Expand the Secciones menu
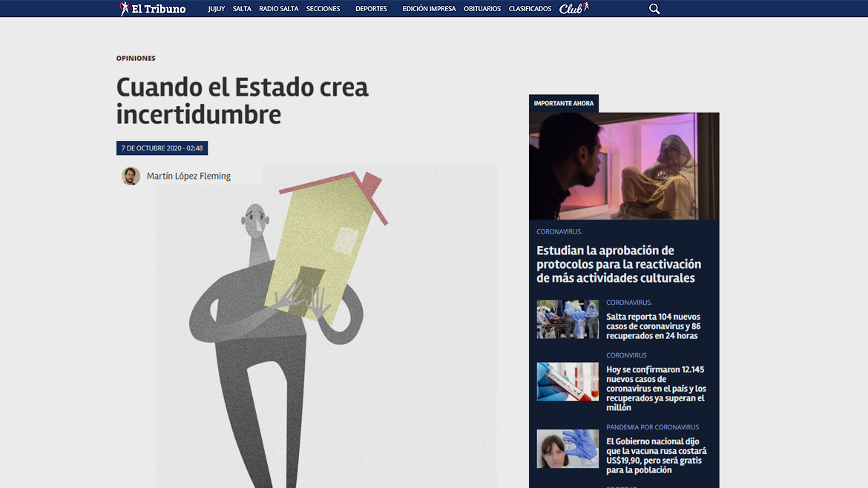 pos(323,9)
